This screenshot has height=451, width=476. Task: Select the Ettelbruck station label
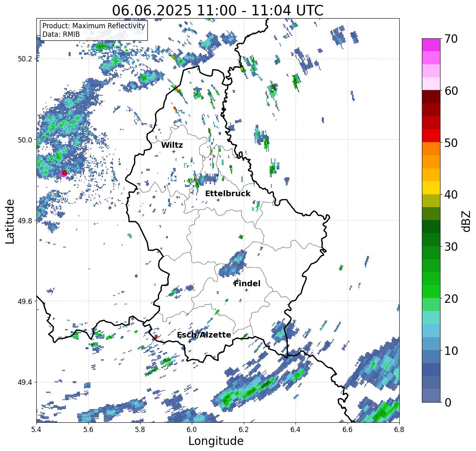[228, 194]
